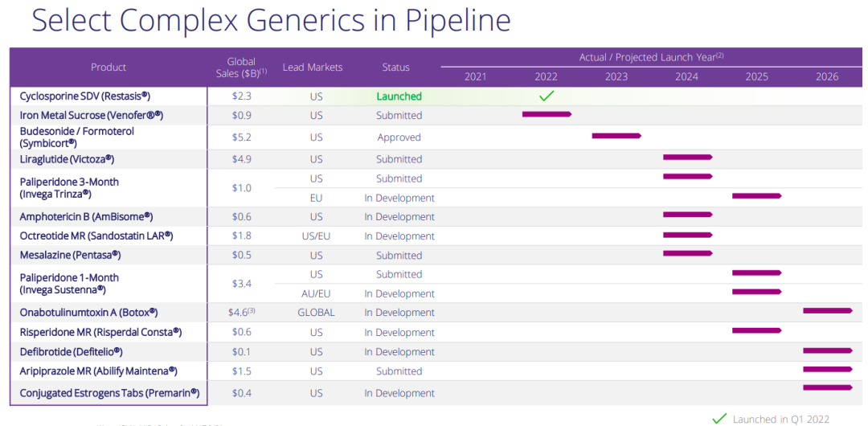This screenshot has height=426, width=868.
Task: Click the 2023 year column header
Action: click(x=616, y=77)
